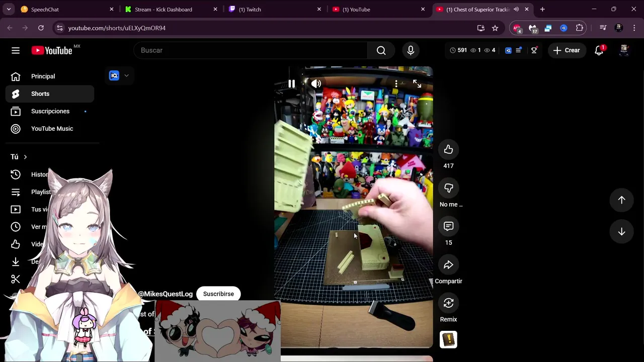Go back in browser history

[x=10, y=28]
